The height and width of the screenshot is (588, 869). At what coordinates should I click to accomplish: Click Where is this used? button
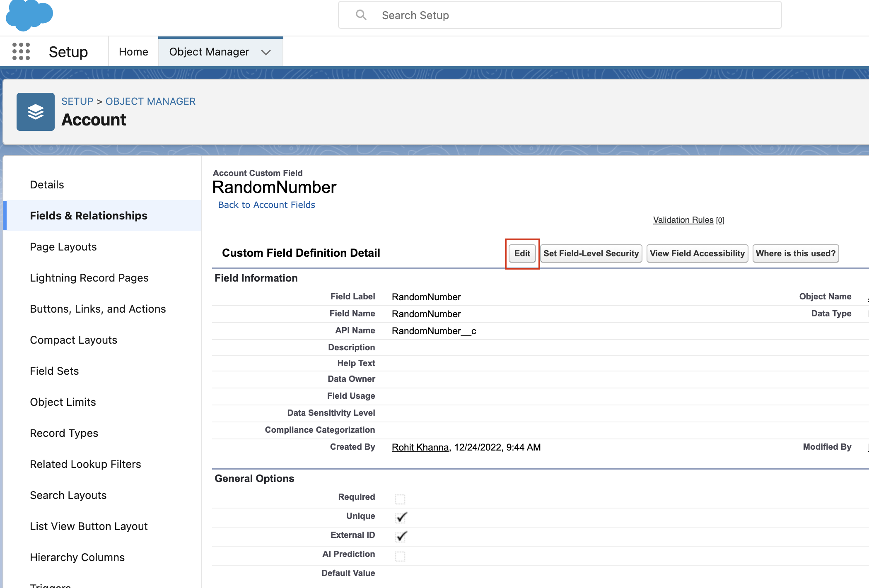pyautogui.click(x=795, y=253)
